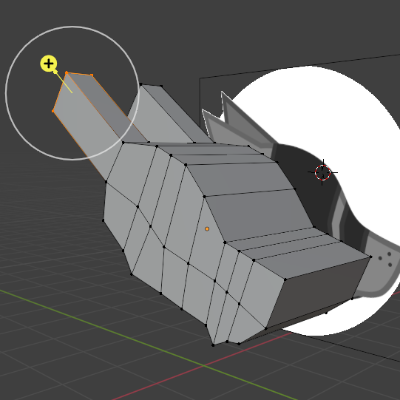Image resolution: width=400 pixels, height=400 pixels.
Task: Select the lowest vertex at the mesh bottom
Action: [213, 345]
